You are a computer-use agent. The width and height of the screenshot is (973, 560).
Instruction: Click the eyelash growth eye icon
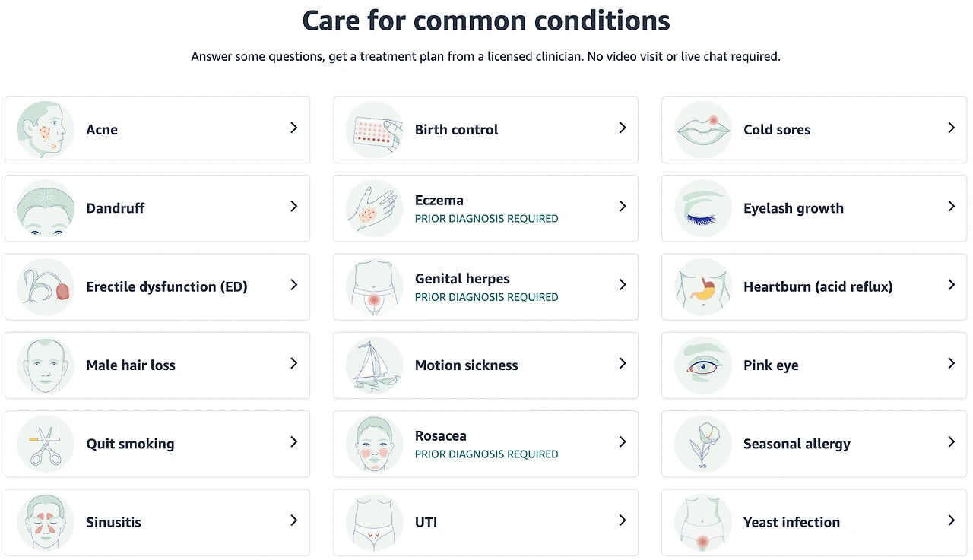[703, 208]
